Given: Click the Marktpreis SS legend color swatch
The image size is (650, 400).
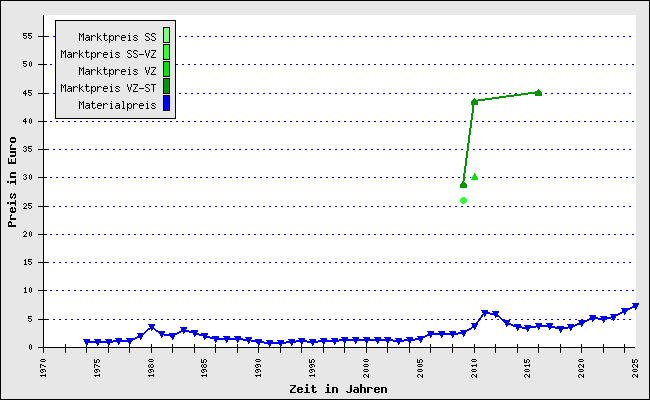Looking at the screenshot, I should pos(166,35).
